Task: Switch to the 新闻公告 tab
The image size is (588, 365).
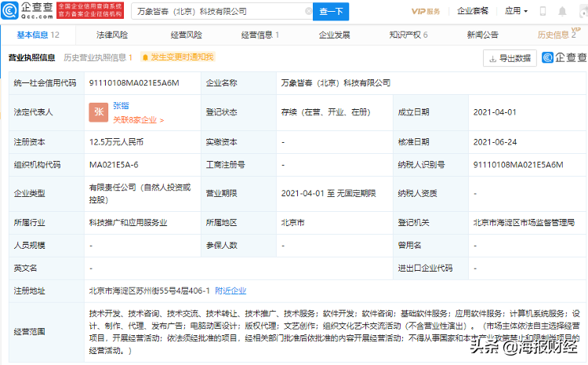Action: [482, 35]
